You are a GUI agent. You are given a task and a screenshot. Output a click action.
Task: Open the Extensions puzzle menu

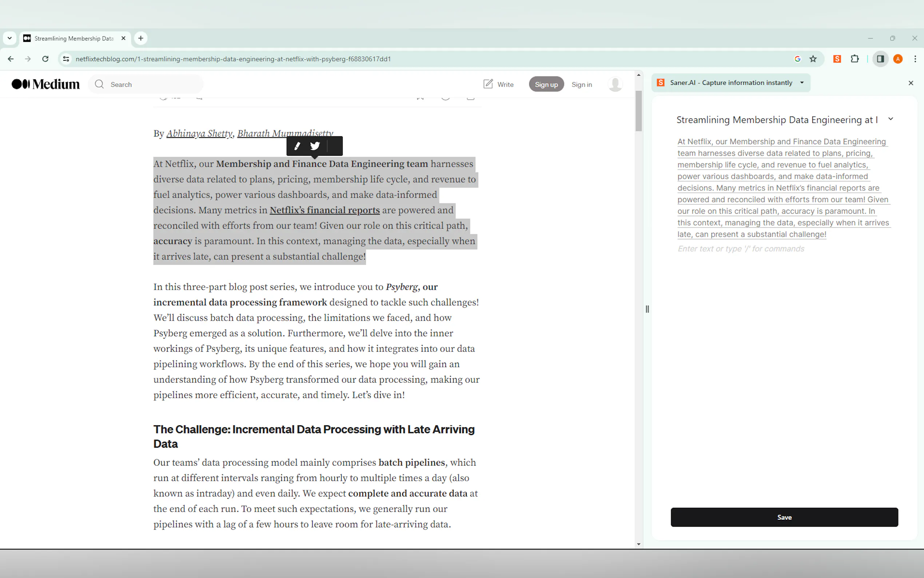pos(855,59)
